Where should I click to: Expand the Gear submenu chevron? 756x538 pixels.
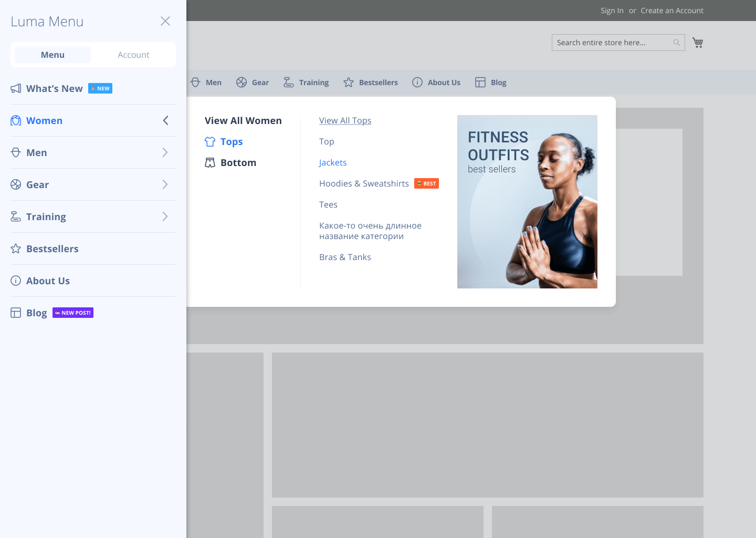pos(165,184)
